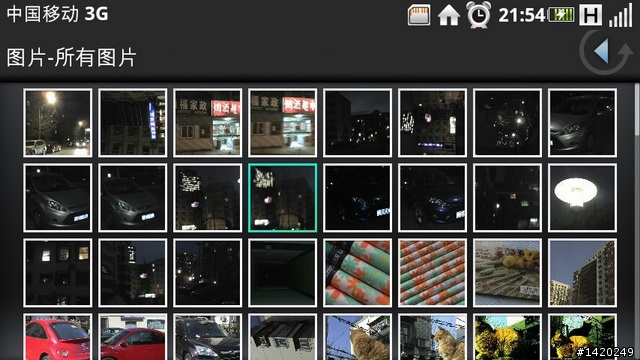Viewport: 640px width, 360px height.
Task: Open the red car beside white building photo
Action: click(133, 337)
